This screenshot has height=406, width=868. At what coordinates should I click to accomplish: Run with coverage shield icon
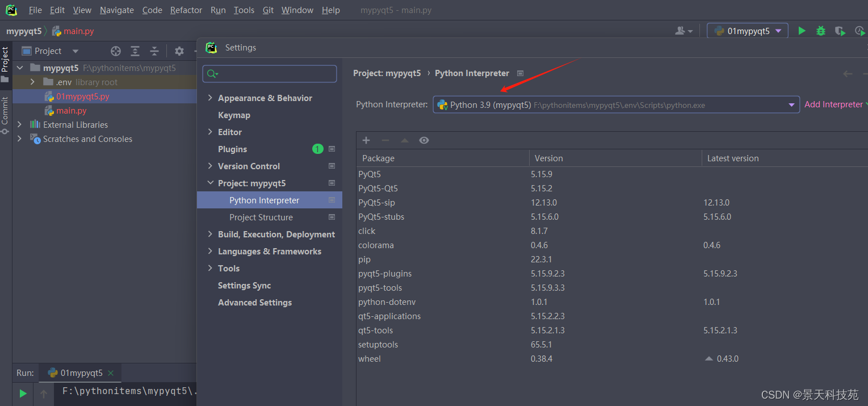pos(840,31)
